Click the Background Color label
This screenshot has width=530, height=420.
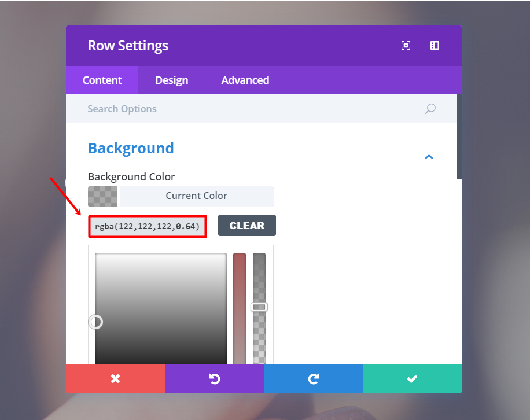pos(131,177)
